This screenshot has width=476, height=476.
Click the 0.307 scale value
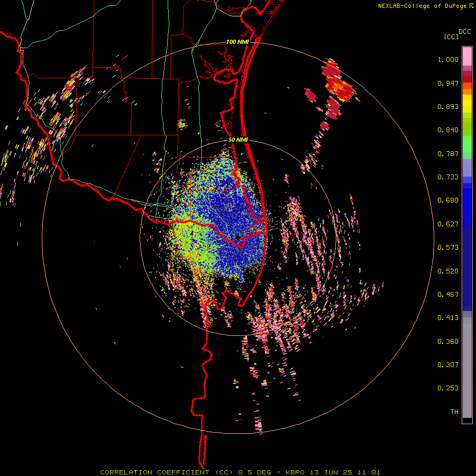(448, 365)
